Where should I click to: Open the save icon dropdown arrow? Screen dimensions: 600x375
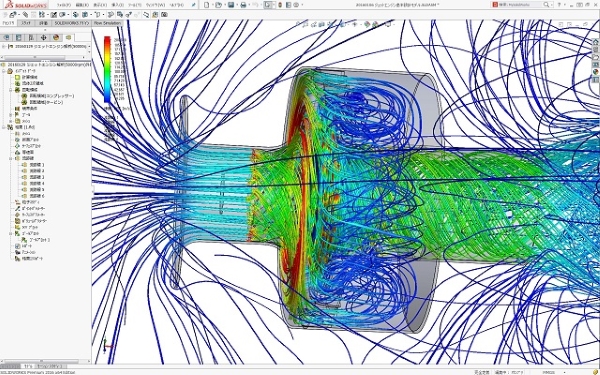(x=236, y=5)
